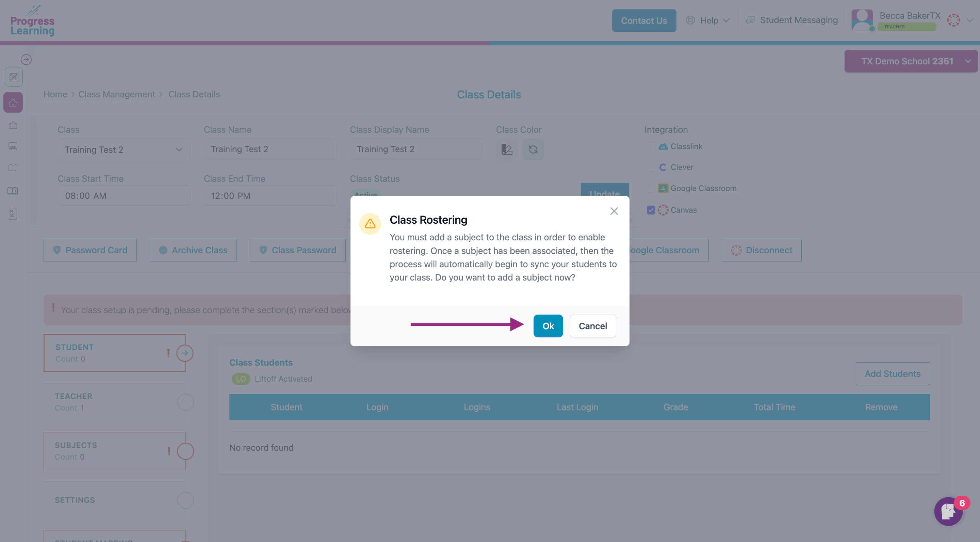Screen dimensions: 980x542
Task: Click the Class Password button
Action: coord(297,250)
